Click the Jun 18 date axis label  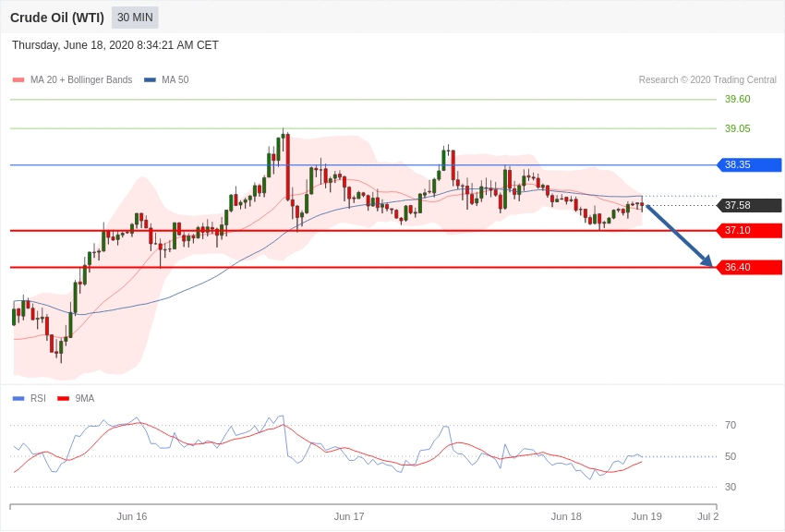(566, 516)
